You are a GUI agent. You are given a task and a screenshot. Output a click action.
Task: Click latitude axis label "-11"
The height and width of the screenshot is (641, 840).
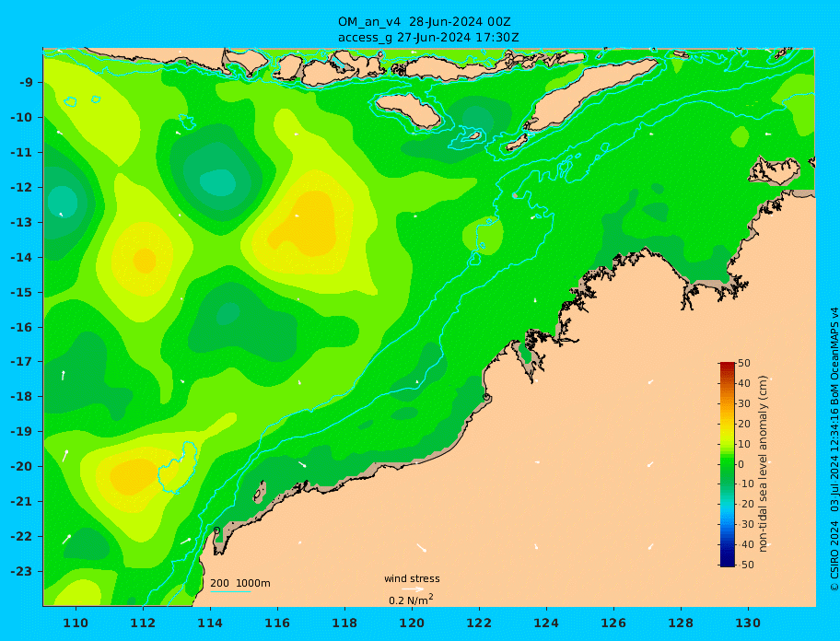pos(21,152)
